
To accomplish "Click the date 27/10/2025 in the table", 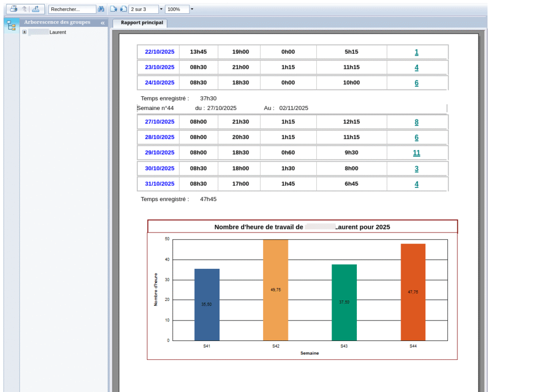I will point(159,122).
